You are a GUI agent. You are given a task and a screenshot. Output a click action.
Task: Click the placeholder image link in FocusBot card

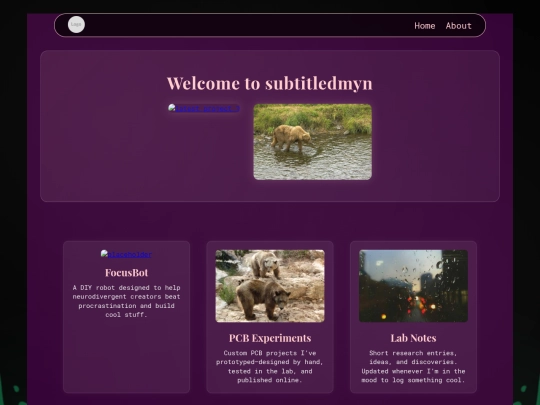(x=126, y=255)
